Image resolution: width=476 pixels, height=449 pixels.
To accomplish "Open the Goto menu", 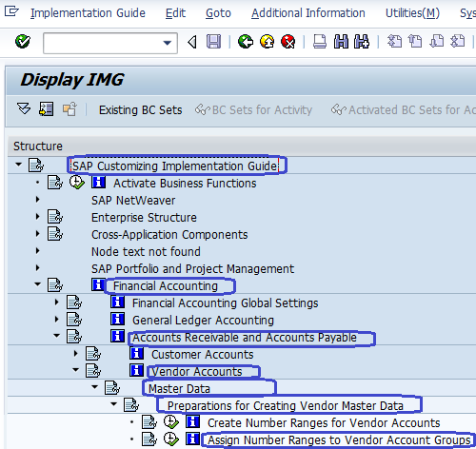I will [218, 13].
